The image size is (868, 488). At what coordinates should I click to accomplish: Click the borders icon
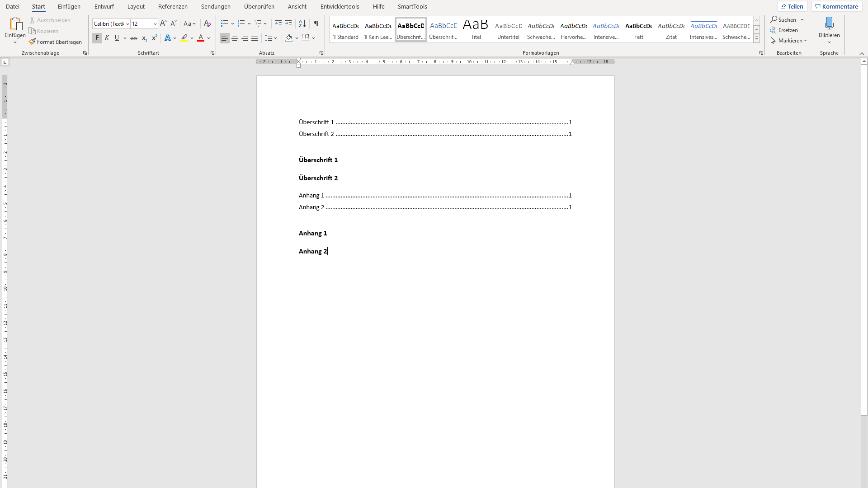(306, 38)
